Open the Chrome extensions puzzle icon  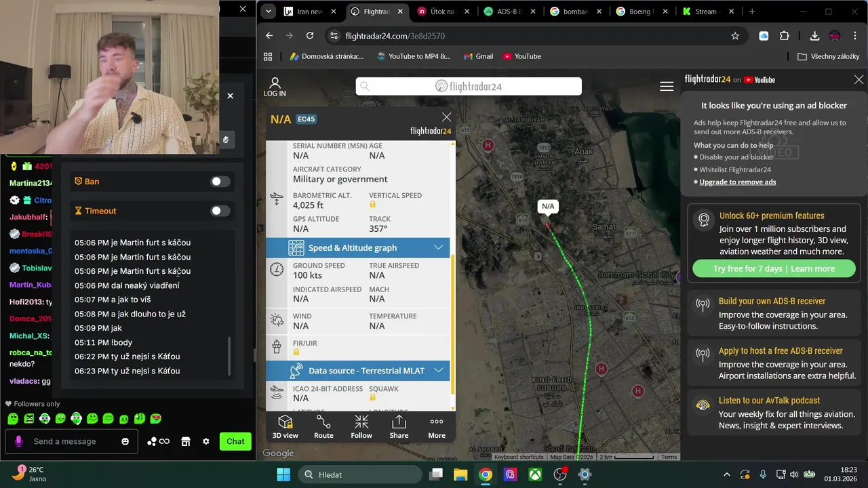[x=785, y=36]
